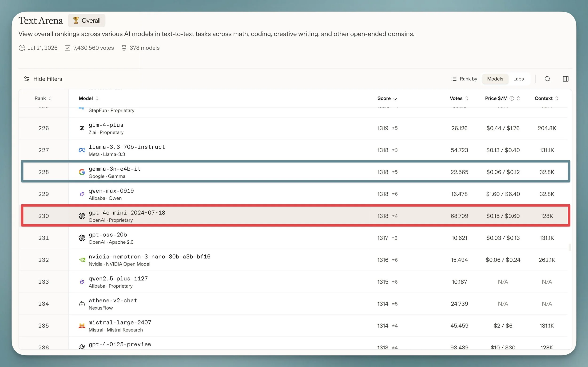Image resolution: width=588 pixels, height=367 pixels.
Task: Open the nvidia-nemotron-3-nano-30b-a3b-bf16 model link
Action: point(150,257)
